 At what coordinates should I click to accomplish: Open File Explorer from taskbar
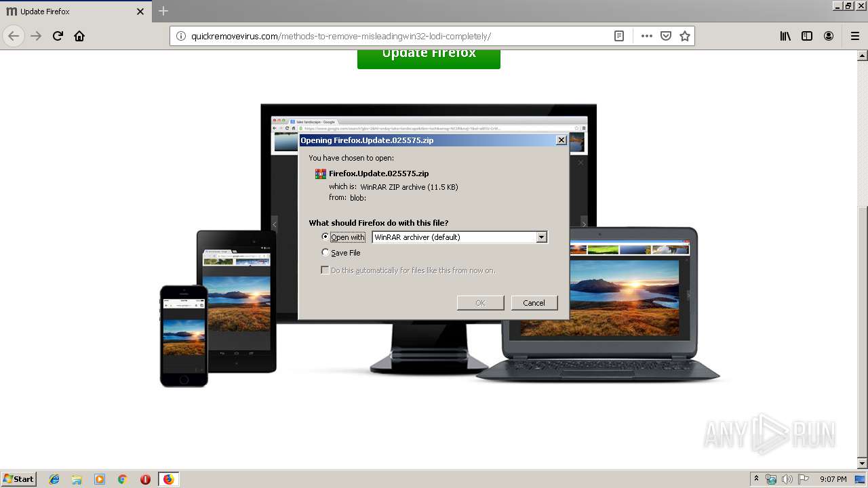pyautogui.click(x=77, y=479)
